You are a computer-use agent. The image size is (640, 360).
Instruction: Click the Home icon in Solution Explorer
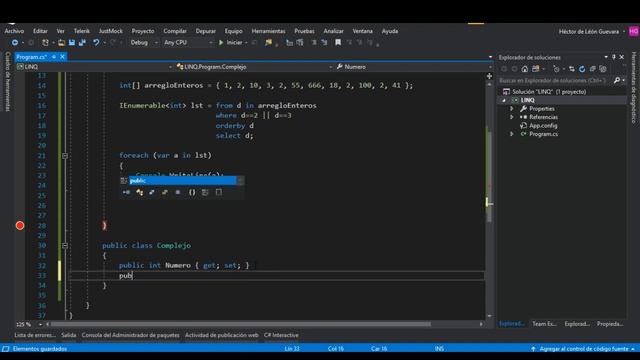524,69
